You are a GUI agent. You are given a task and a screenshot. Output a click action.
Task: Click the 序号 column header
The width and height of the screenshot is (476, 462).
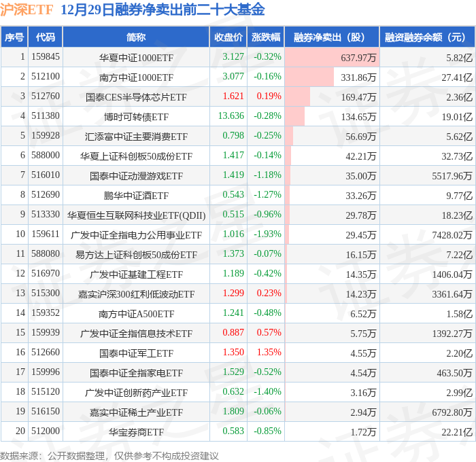14,37
